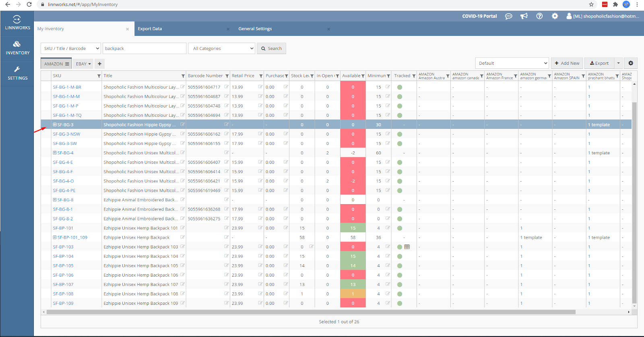Sort by the Stock Level column header
Viewport: 644px width, 337px height.
tap(300, 76)
